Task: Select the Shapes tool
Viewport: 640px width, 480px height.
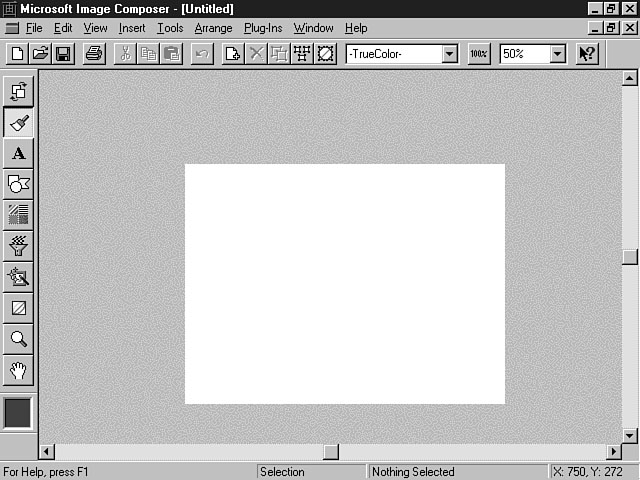Action: coord(18,184)
